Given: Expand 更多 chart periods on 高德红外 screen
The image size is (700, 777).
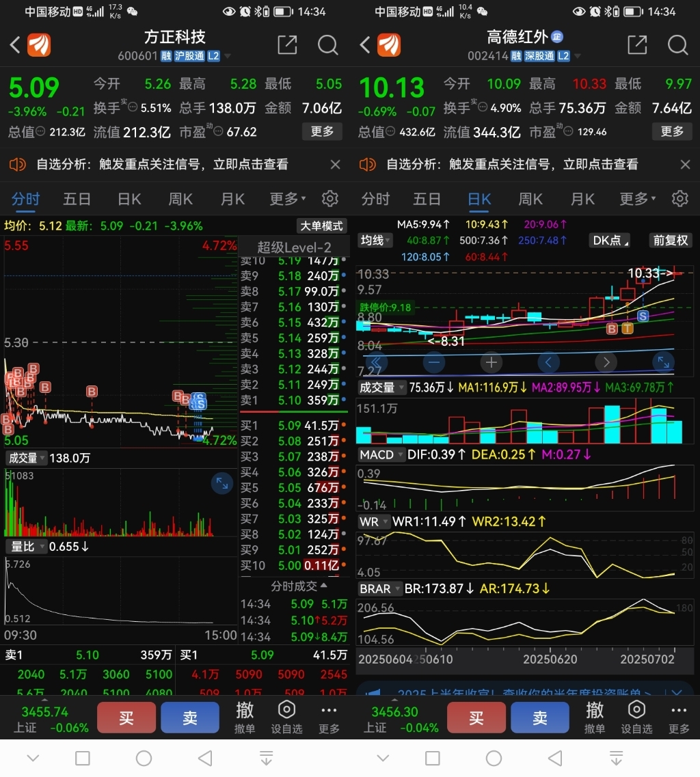Looking at the screenshot, I should [638, 199].
